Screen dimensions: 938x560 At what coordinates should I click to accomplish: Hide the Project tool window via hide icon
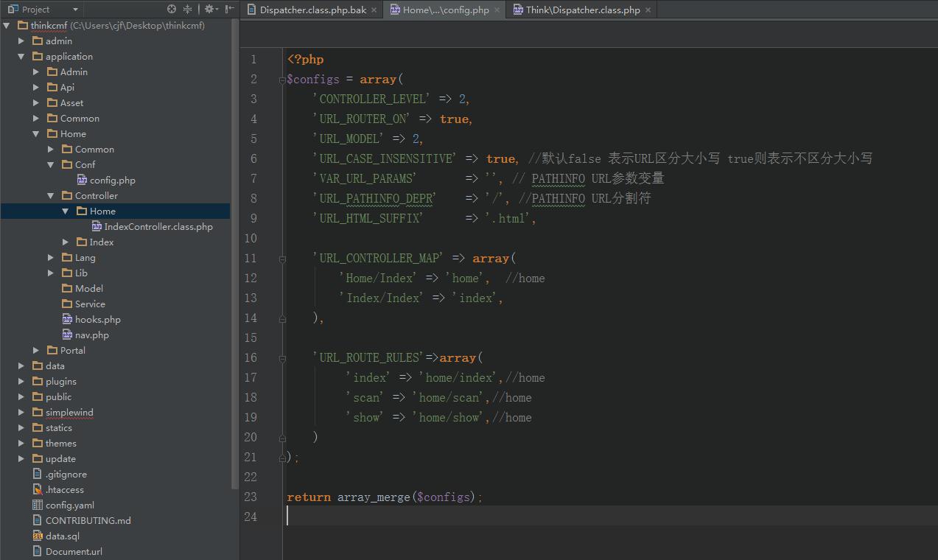point(228,9)
